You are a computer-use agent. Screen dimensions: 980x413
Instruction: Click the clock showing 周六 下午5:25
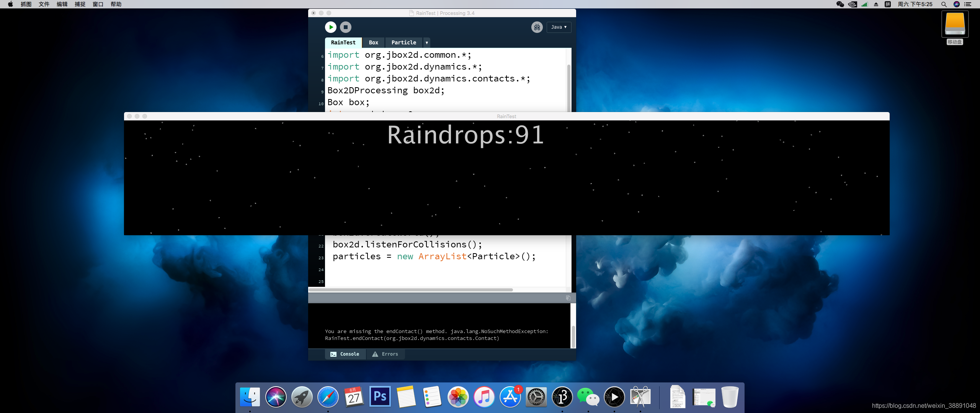point(915,4)
